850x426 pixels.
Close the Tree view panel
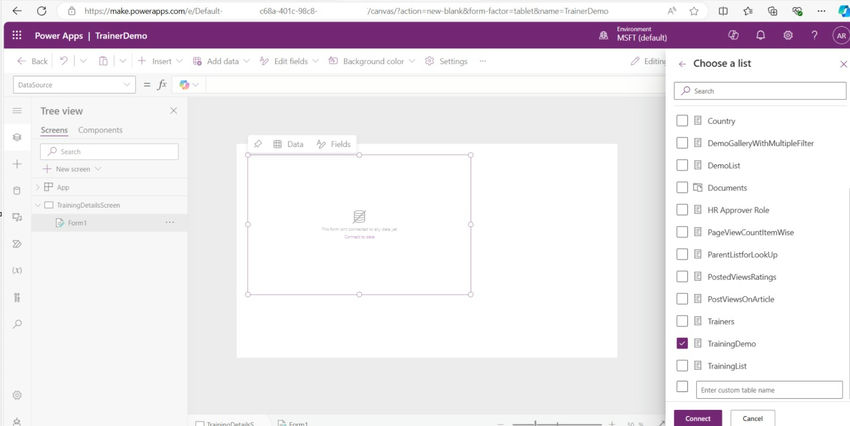click(x=173, y=111)
